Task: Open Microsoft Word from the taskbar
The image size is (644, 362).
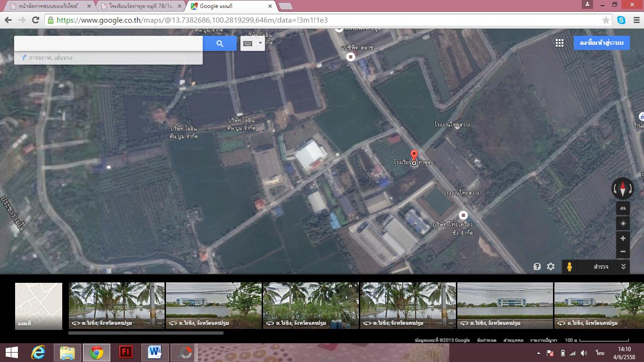Action: (x=155, y=352)
